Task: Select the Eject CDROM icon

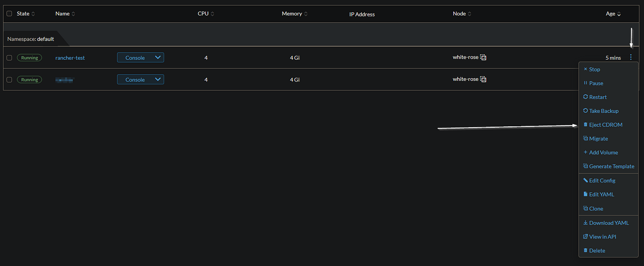Action: point(585,125)
